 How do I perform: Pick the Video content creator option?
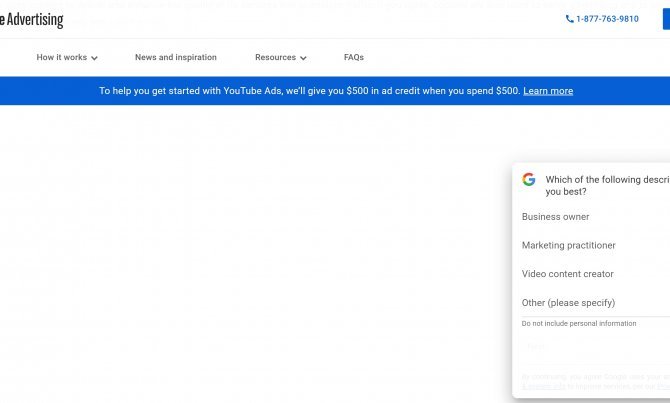pyautogui.click(x=567, y=274)
